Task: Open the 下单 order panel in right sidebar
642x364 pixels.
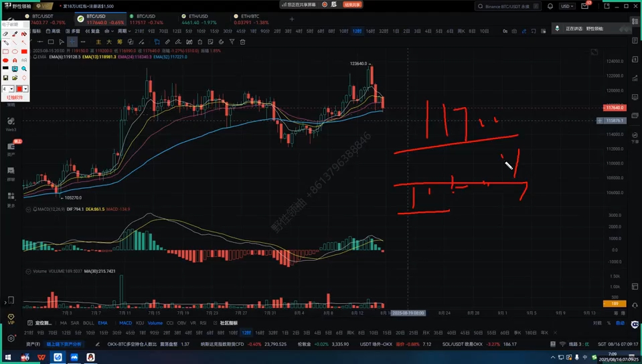Action: pyautogui.click(x=635, y=138)
